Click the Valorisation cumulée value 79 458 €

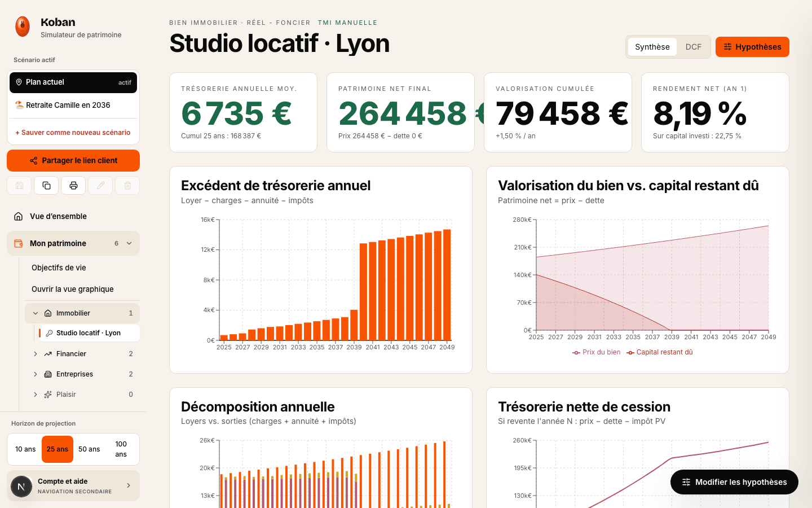pyautogui.click(x=562, y=113)
